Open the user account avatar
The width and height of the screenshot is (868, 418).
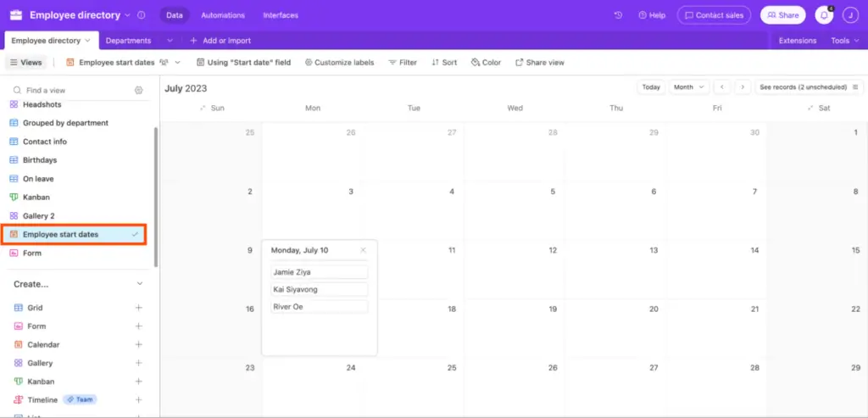click(850, 15)
